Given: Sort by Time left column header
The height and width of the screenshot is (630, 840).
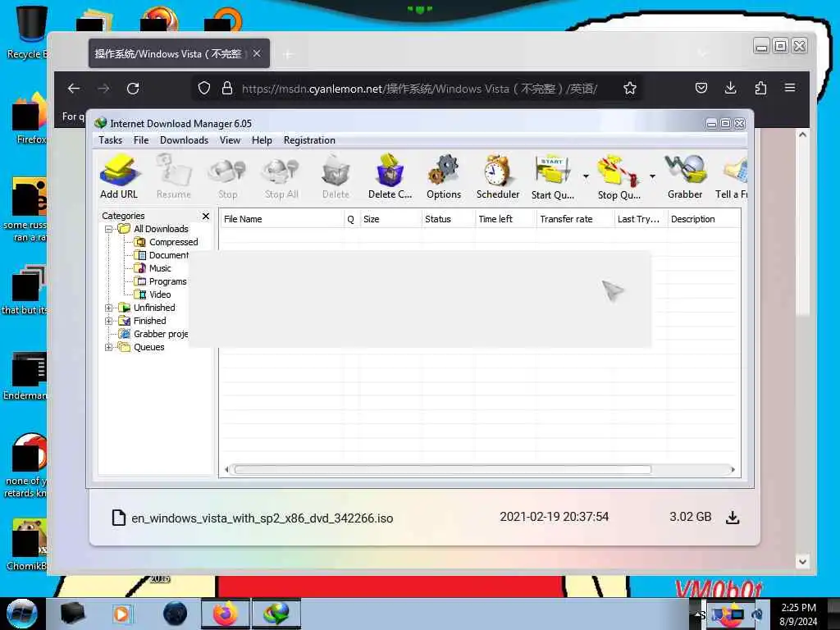Looking at the screenshot, I should pos(505,219).
